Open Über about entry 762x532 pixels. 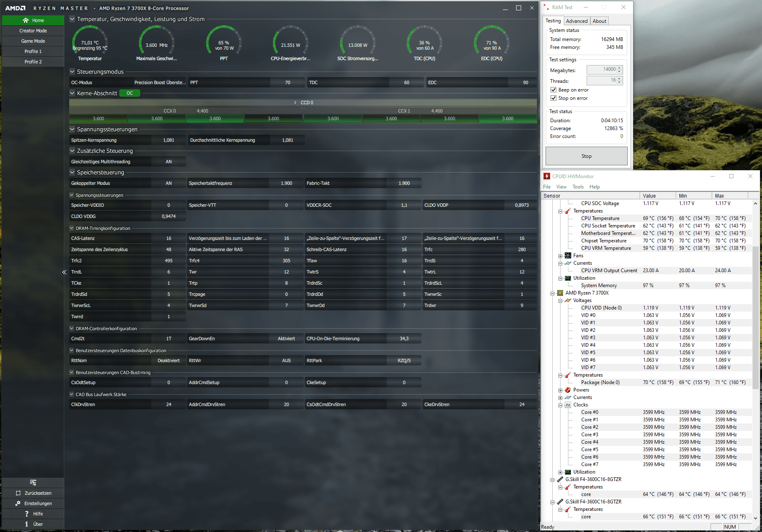[33, 524]
